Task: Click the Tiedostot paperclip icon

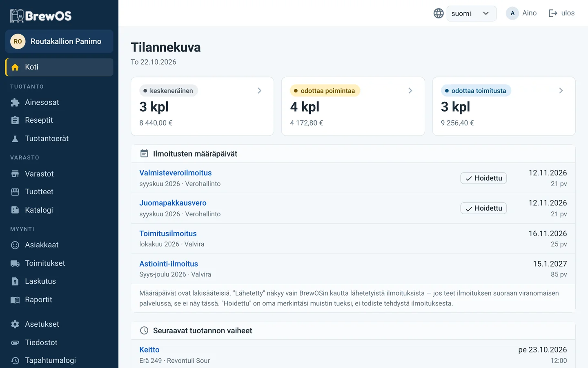Action: tap(15, 343)
